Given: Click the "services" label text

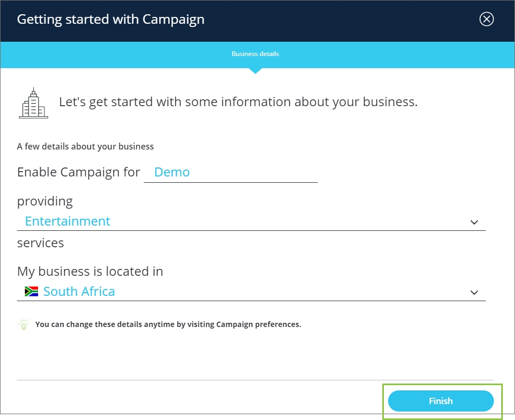Looking at the screenshot, I should [40, 243].
